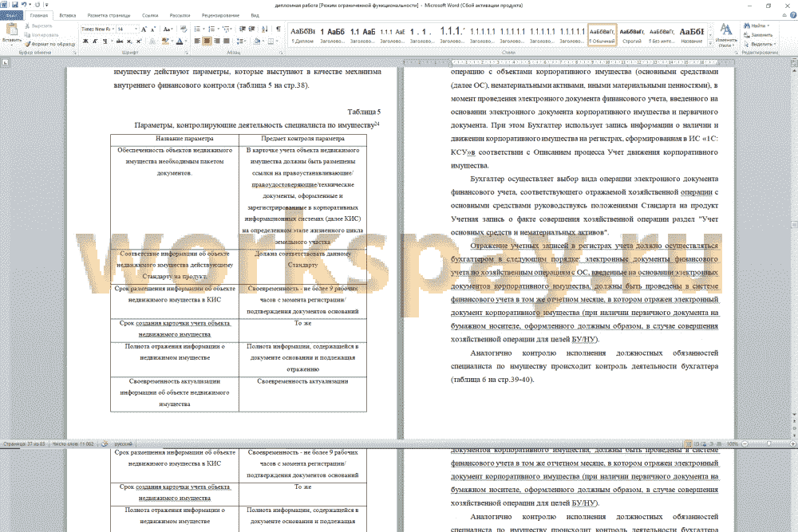
Task: Apply subscript formatting
Action: (x=129, y=41)
